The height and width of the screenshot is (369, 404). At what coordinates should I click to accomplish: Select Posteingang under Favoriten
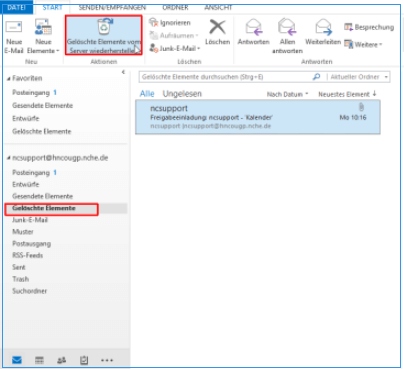coord(31,93)
